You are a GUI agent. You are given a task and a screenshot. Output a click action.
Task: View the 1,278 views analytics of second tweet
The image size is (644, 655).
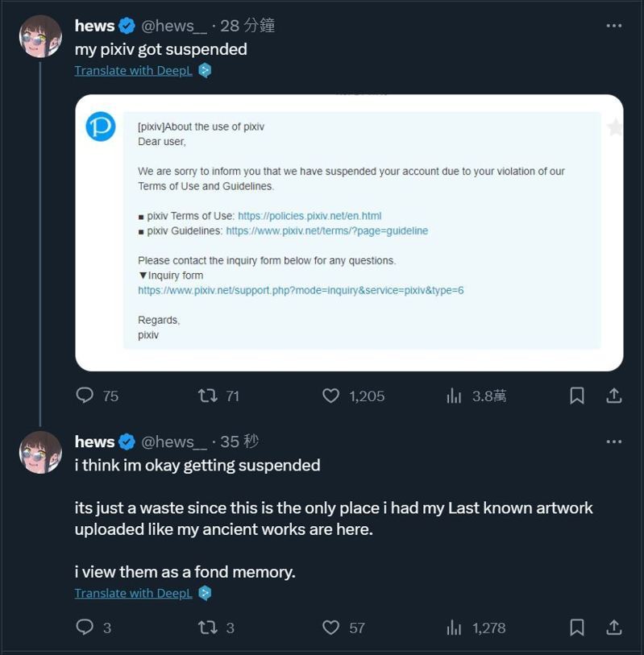pos(476,627)
